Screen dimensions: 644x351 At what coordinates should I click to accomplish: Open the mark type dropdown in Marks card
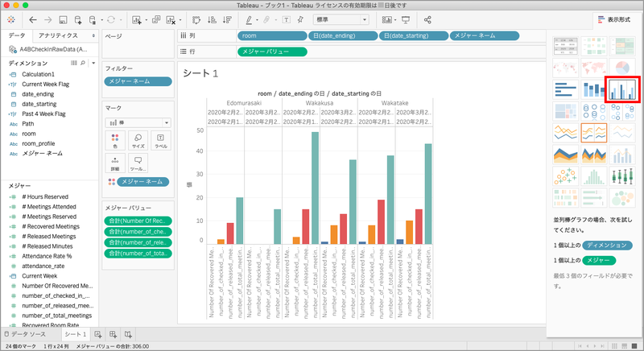coord(138,122)
